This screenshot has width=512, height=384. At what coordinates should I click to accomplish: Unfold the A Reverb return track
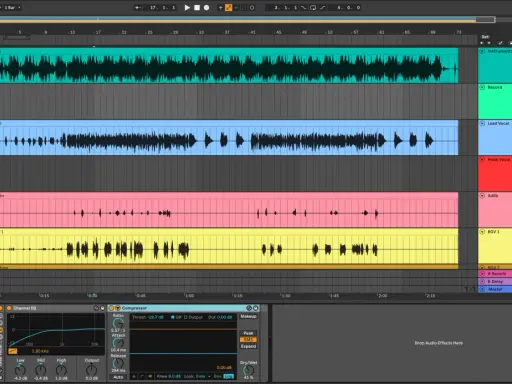482,274
